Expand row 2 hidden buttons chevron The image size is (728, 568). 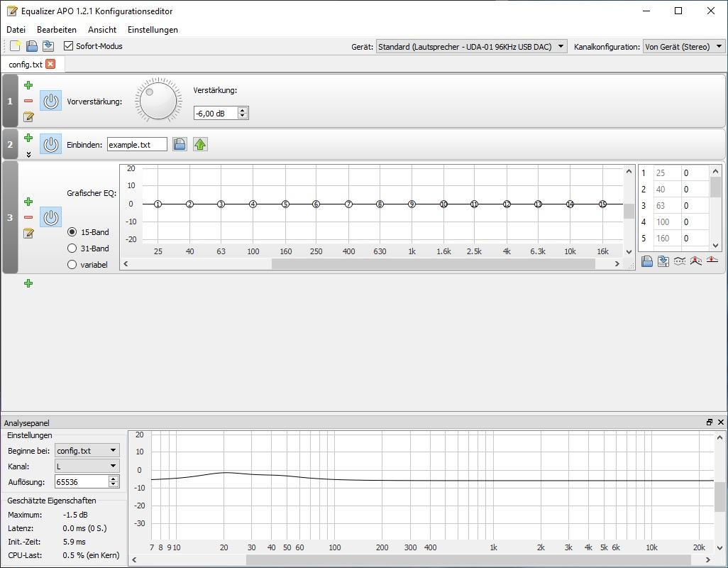pyautogui.click(x=28, y=154)
